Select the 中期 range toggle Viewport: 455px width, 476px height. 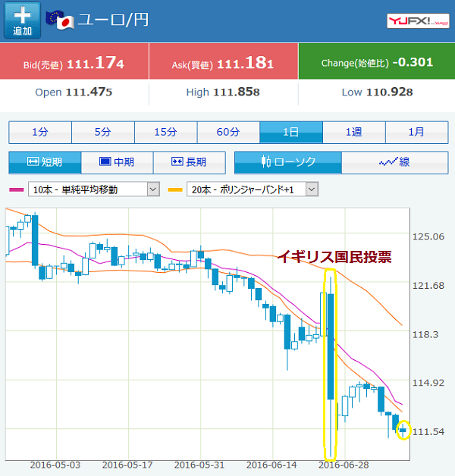pos(118,162)
